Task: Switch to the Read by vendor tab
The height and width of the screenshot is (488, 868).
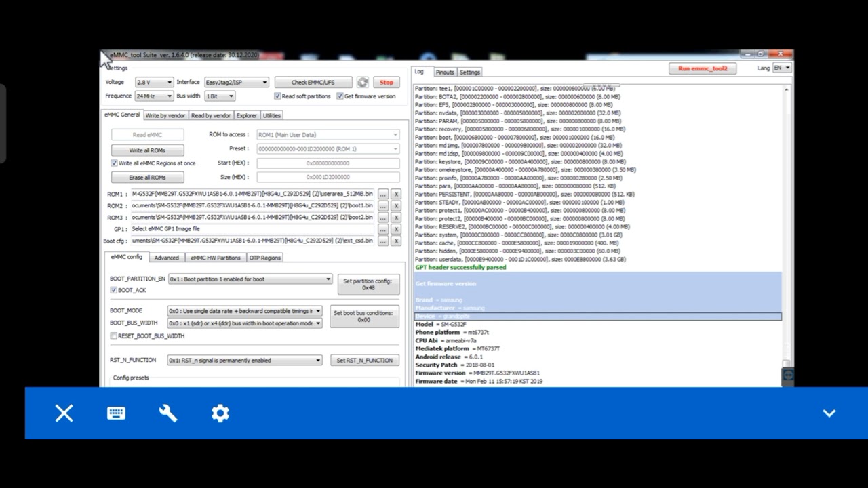Action: pos(210,115)
